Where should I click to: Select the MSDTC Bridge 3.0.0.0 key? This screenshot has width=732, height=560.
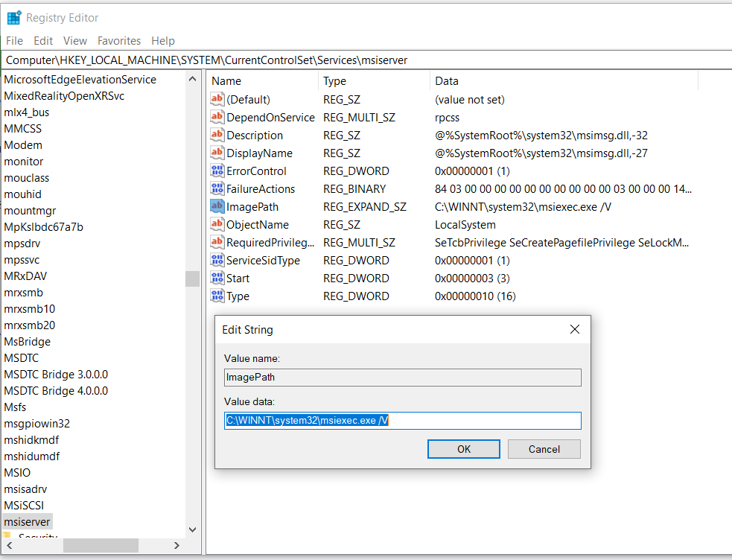pyautogui.click(x=56, y=375)
